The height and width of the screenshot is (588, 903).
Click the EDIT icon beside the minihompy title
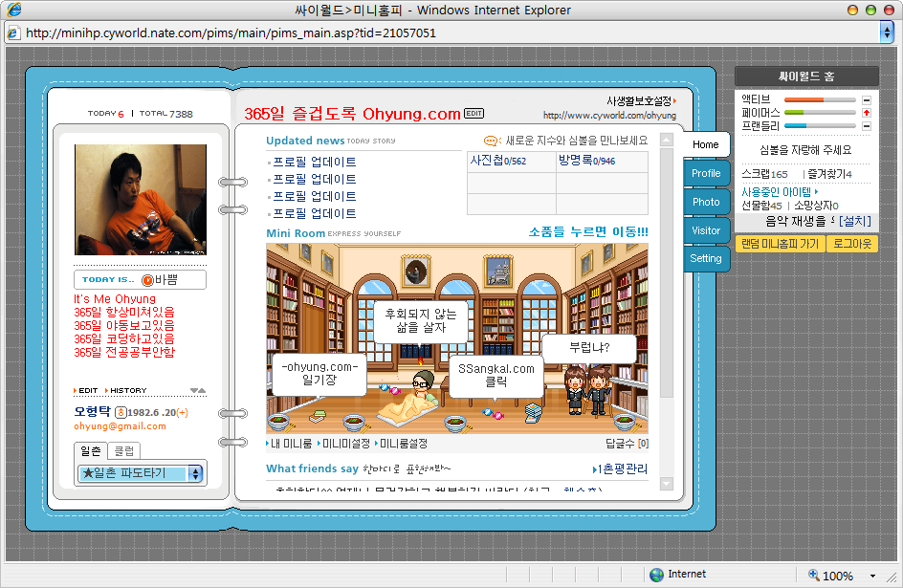(x=474, y=114)
